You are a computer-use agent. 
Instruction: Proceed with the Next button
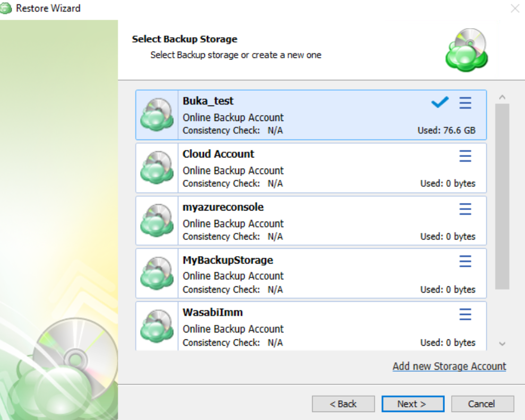(413, 404)
